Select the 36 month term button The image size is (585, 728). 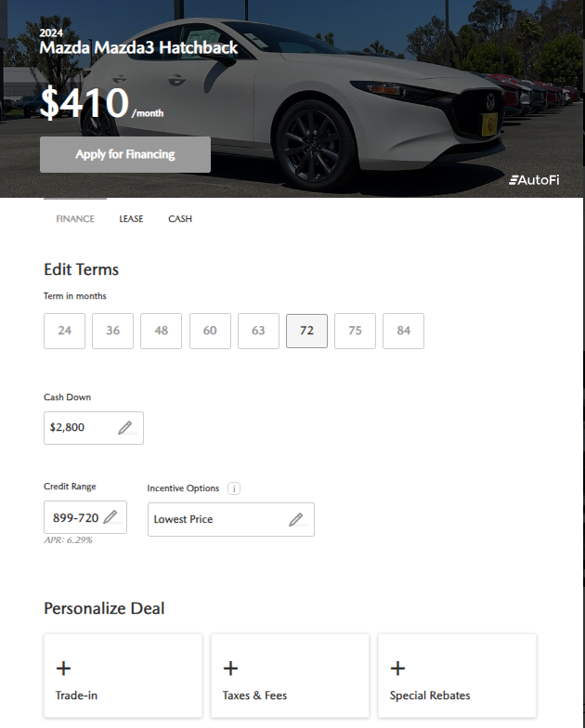pyautogui.click(x=113, y=331)
